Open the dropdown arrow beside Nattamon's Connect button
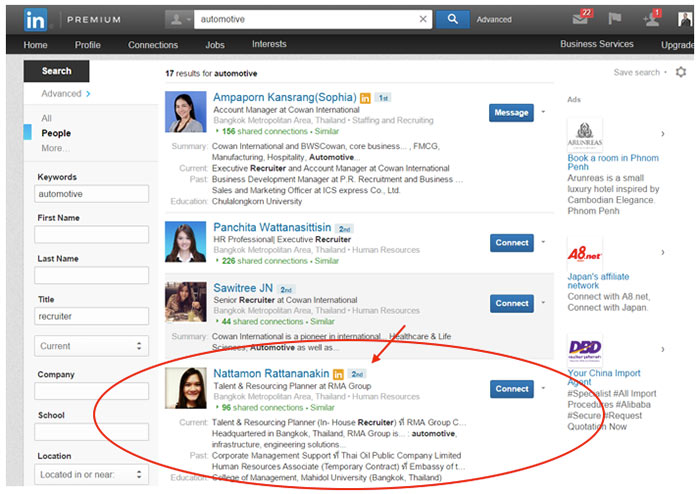Screen dimensions: 700x494 [543, 388]
